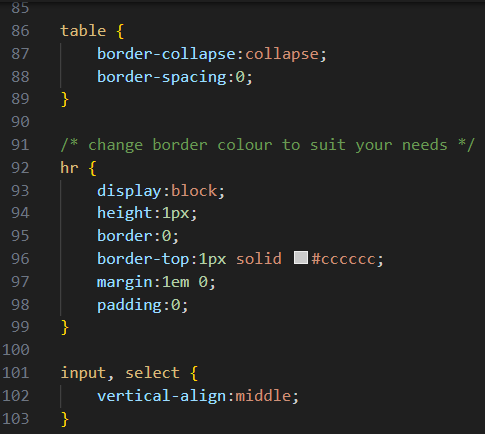Click the 'hr' selector text
485x434 pixels.
pos(69,168)
